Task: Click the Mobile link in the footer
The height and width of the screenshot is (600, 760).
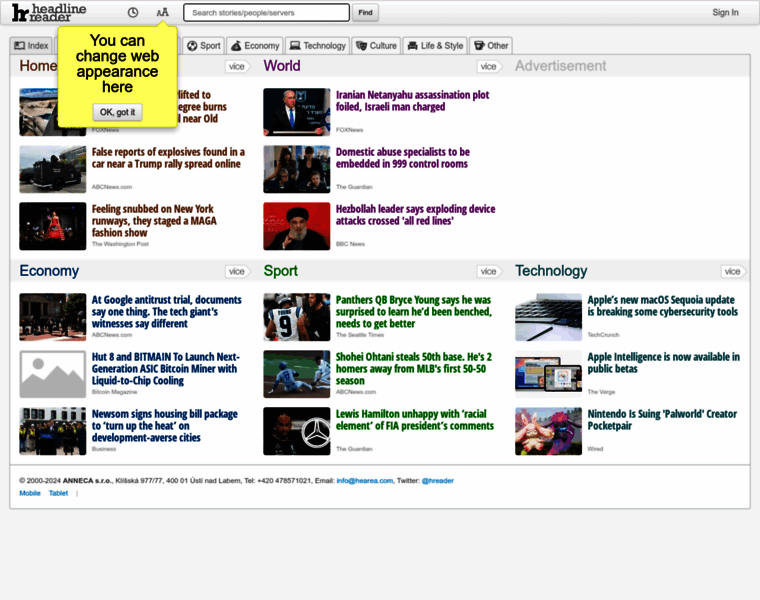Action: [30, 493]
